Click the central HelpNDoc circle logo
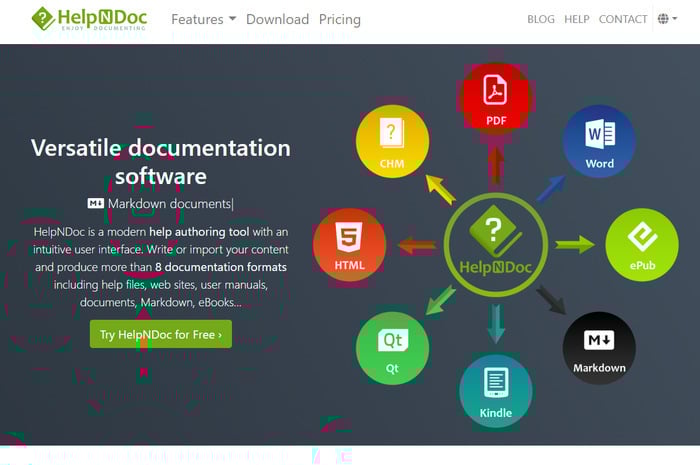This screenshot has height=465, width=700. tap(496, 245)
